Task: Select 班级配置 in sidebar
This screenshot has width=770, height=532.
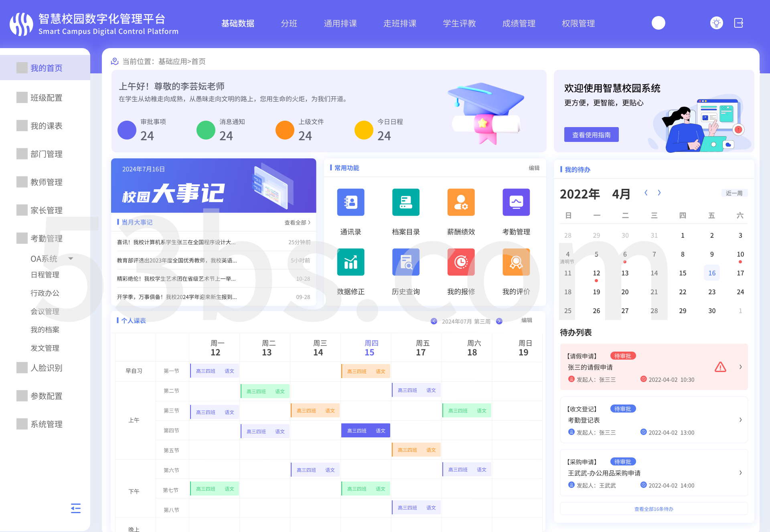Action: 47,97
